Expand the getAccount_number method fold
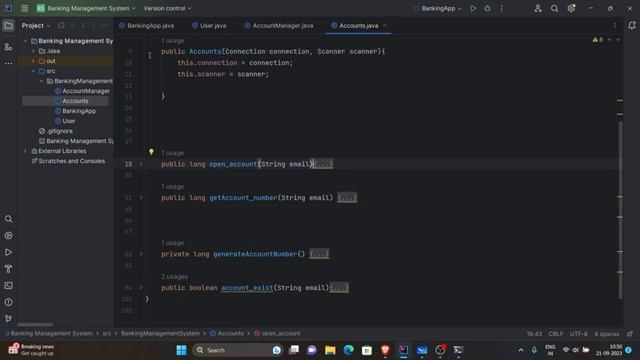640x360 pixels. tap(141, 198)
